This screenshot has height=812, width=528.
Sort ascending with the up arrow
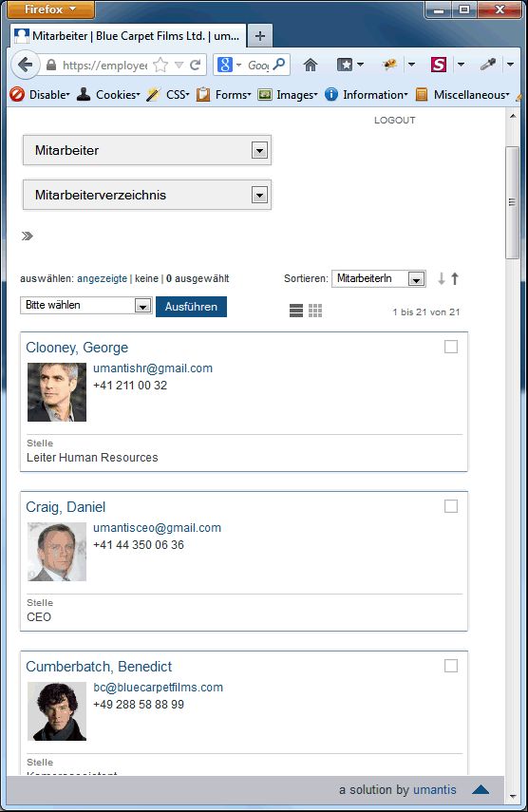pyautogui.click(x=455, y=278)
